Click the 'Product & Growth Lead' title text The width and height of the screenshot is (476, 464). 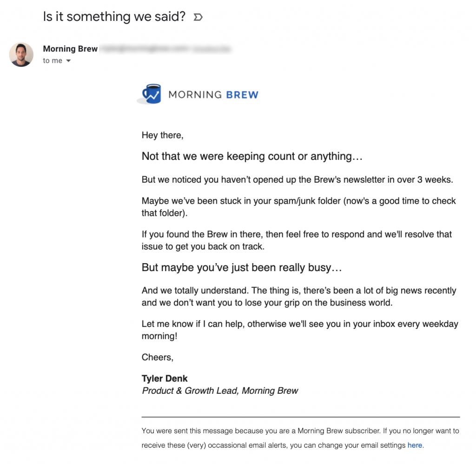pos(219,391)
